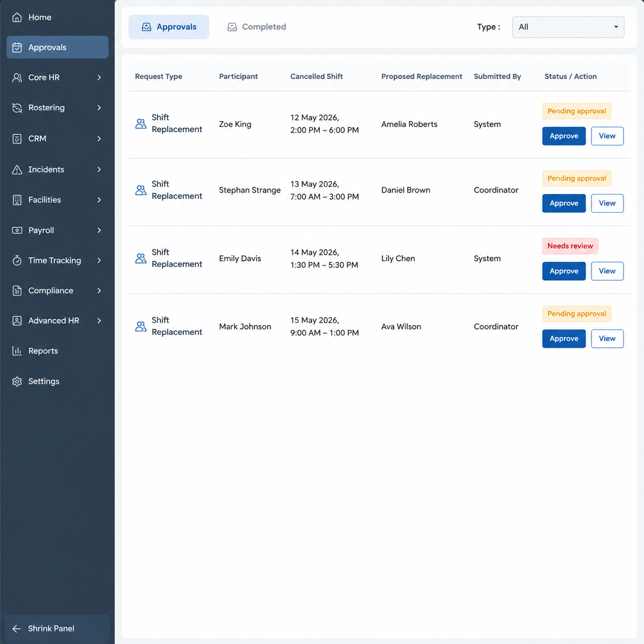Click the Home house icon
The width and height of the screenshot is (644, 644).
pos(17,17)
